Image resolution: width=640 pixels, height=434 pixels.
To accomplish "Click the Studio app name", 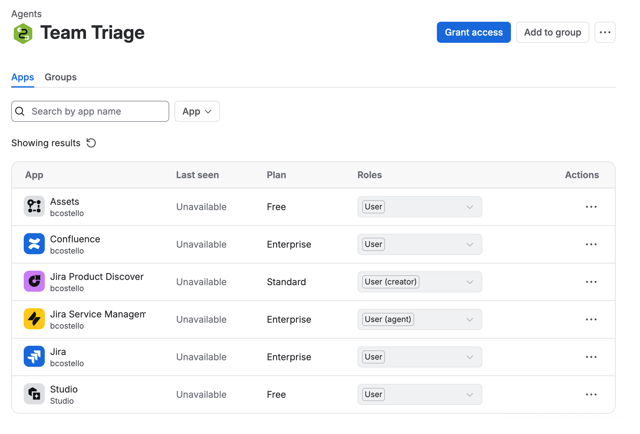I will [x=64, y=389].
